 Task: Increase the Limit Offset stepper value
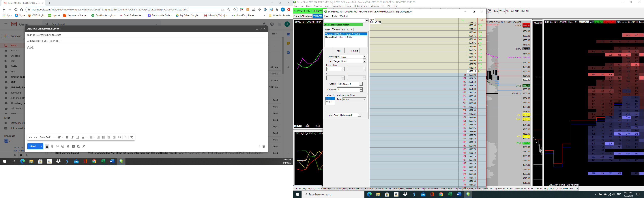pos(343,68)
